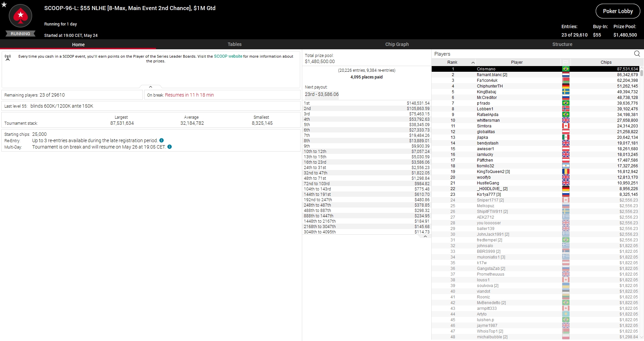Image resolution: width=644 pixels, height=341 pixels.
Task: Select player row RafaelApda
Action: point(536,115)
